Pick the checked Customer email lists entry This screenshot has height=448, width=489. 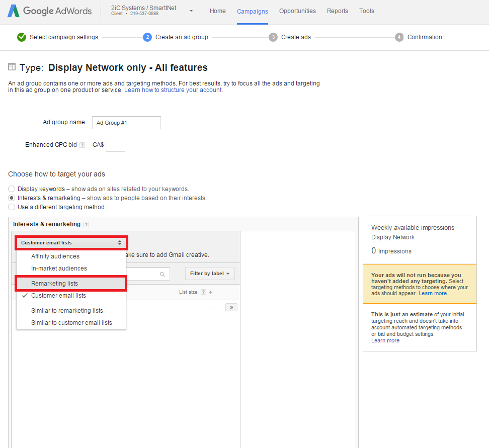point(71,296)
